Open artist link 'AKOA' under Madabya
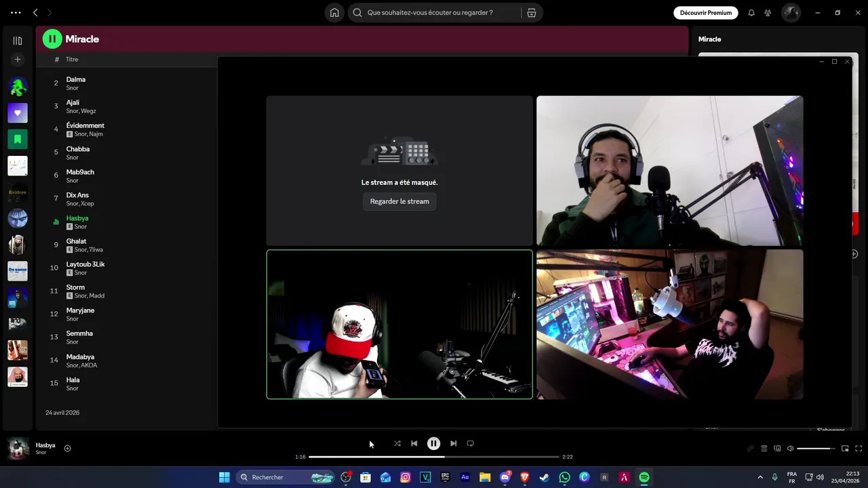This screenshot has height=488, width=868. click(90, 365)
